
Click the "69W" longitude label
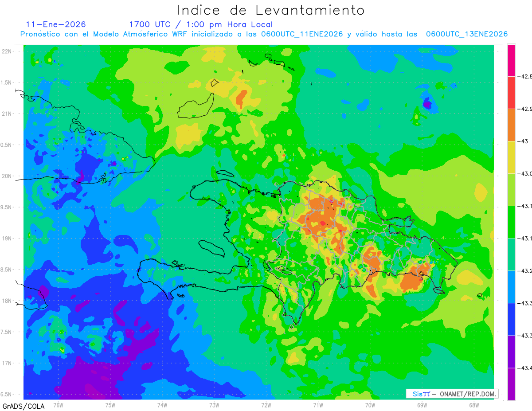[422, 405]
